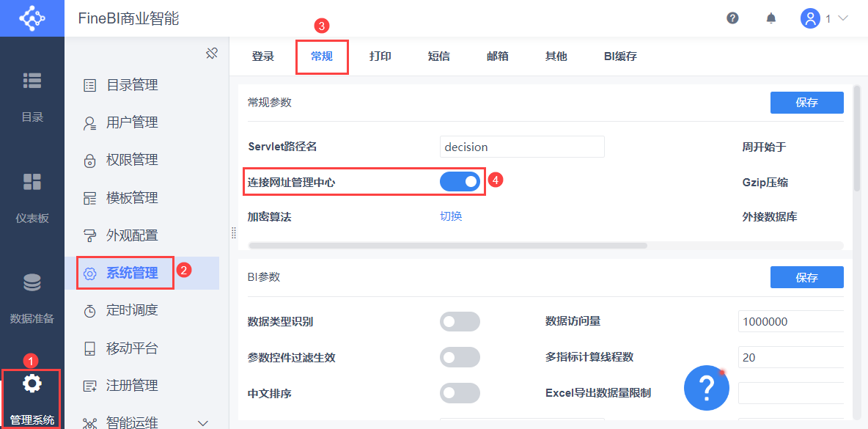Image resolution: width=868 pixels, height=429 pixels.
Task: Open the BI缓存 tab
Action: pyautogui.click(x=620, y=56)
